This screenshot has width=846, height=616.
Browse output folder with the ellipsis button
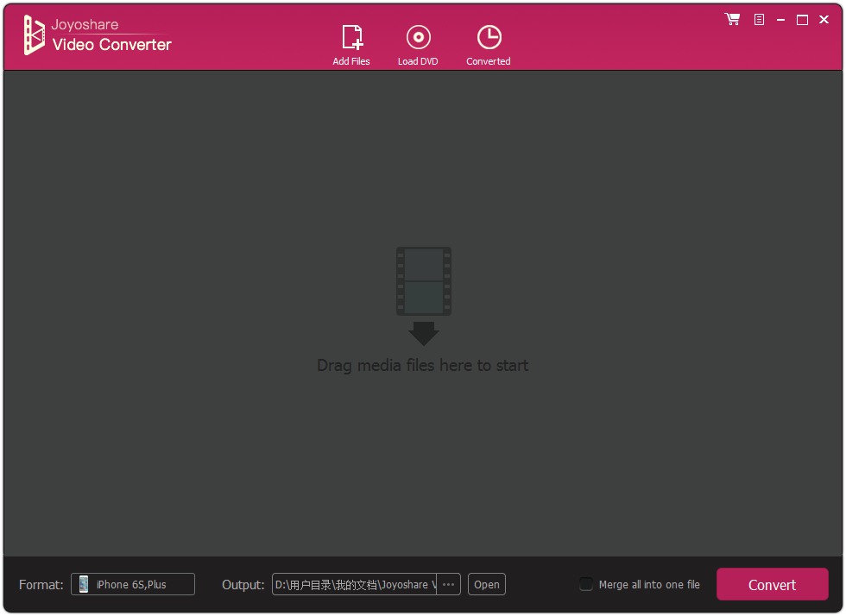[448, 584]
